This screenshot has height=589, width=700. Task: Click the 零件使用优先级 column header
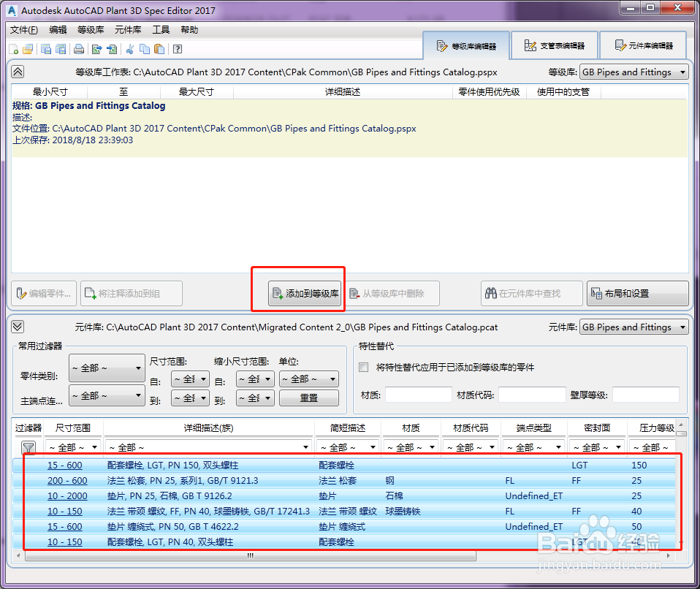click(x=489, y=91)
